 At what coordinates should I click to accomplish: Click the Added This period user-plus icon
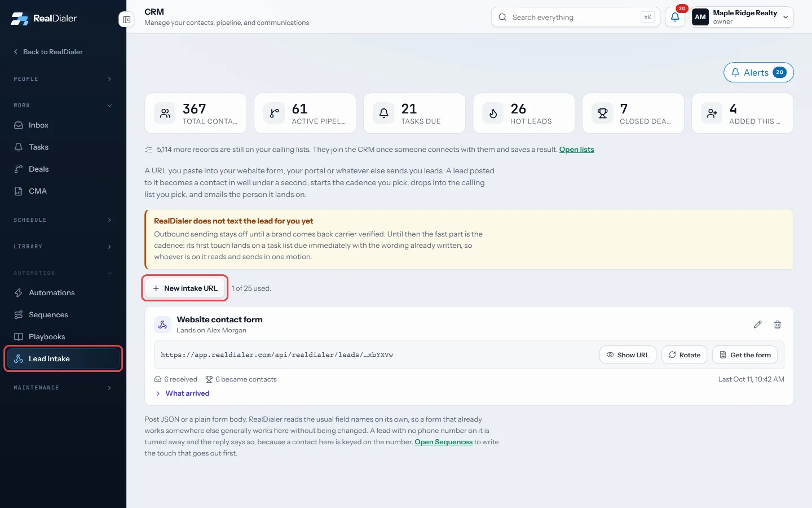coord(712,113)
